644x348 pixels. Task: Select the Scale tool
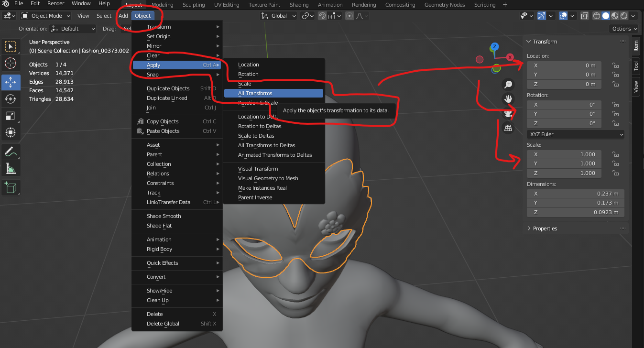(10, 116)
